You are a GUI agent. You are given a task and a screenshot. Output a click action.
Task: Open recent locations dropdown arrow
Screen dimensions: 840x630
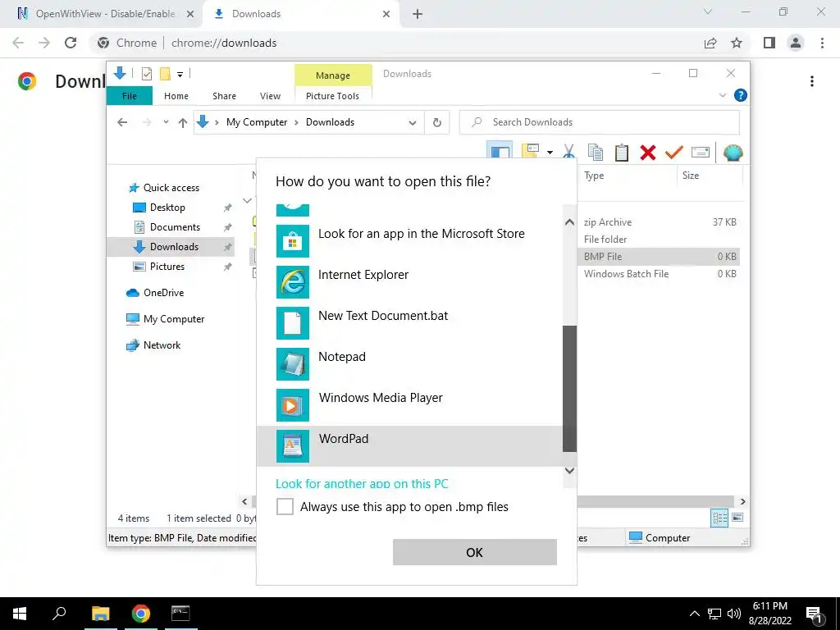pyautogui.click(x=166, y=122)
